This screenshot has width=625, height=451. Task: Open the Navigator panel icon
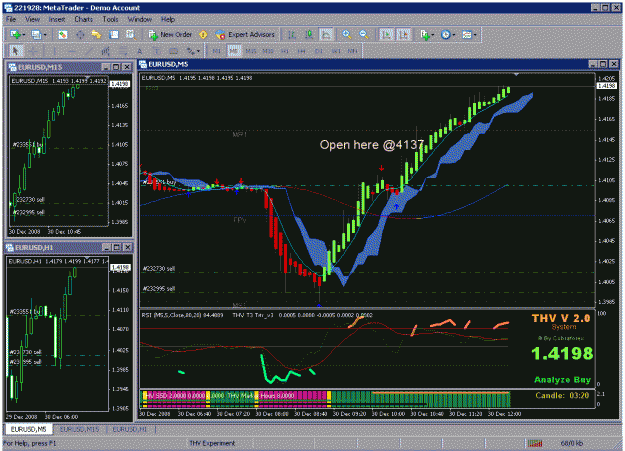click(97, 35)
